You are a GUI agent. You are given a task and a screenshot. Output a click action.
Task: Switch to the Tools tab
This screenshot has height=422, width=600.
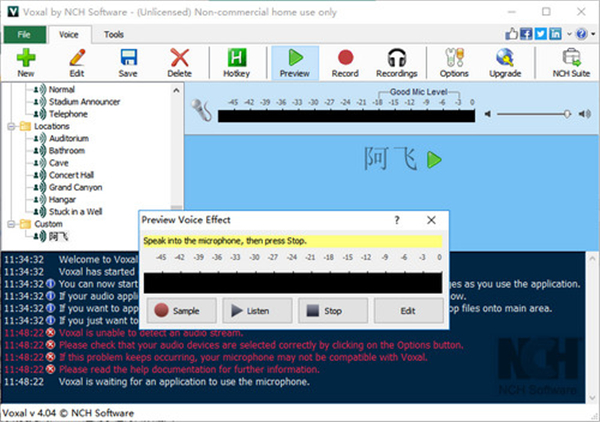114,34
